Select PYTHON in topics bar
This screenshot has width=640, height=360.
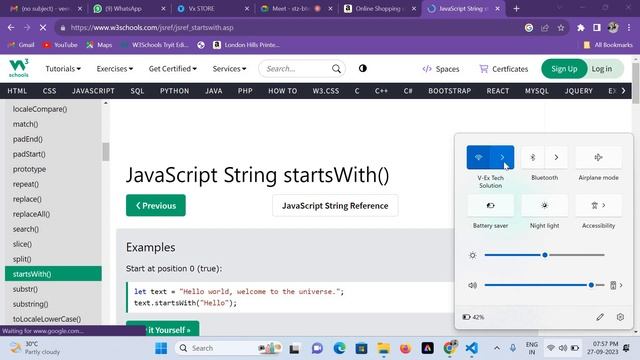pos(174,91)
